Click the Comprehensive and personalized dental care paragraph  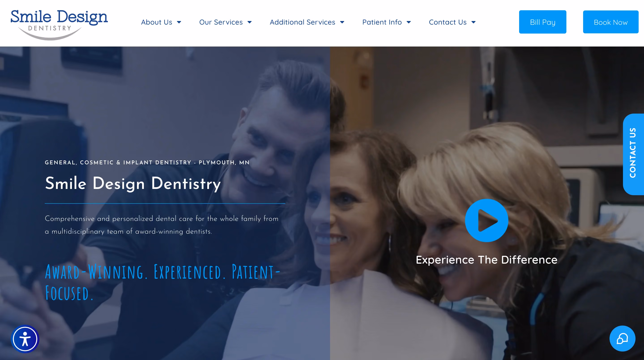point(162,225)
